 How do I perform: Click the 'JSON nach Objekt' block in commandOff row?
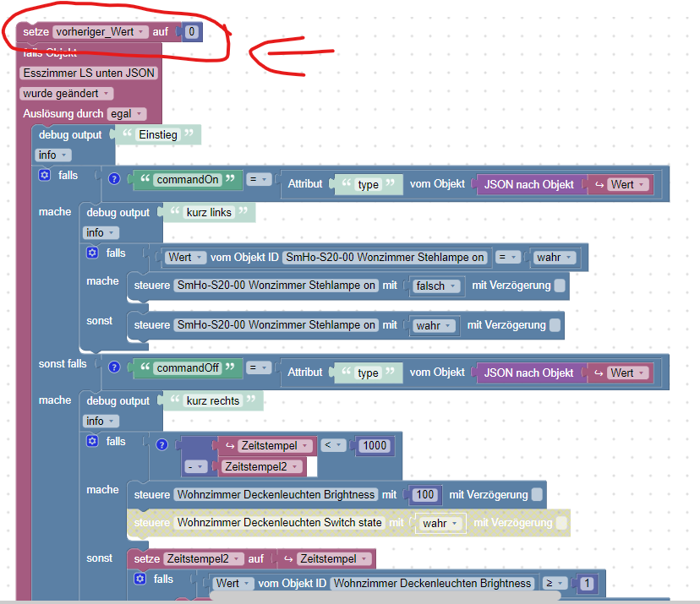click(x=528, y=373)
